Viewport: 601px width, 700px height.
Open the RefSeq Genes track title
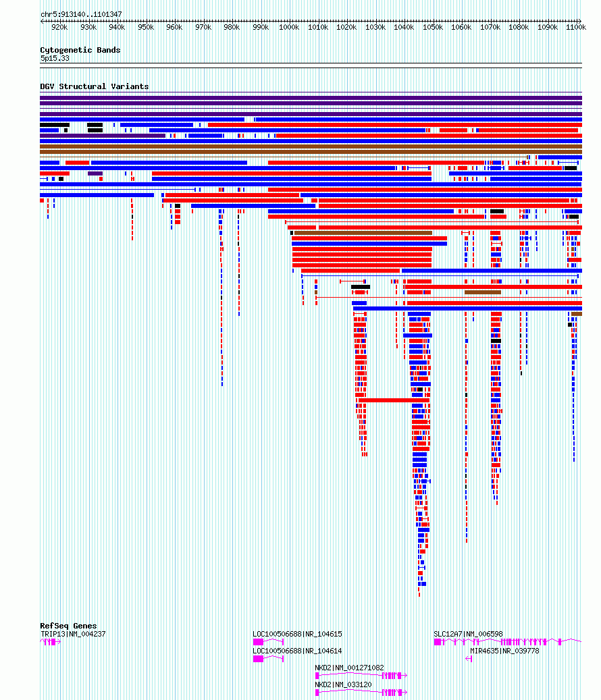(68, 626)
